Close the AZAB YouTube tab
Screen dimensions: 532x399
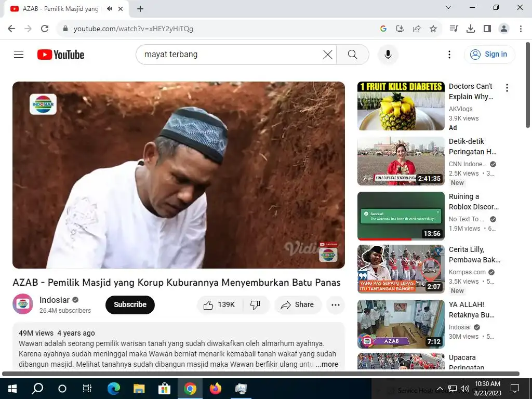click(121, 9)
